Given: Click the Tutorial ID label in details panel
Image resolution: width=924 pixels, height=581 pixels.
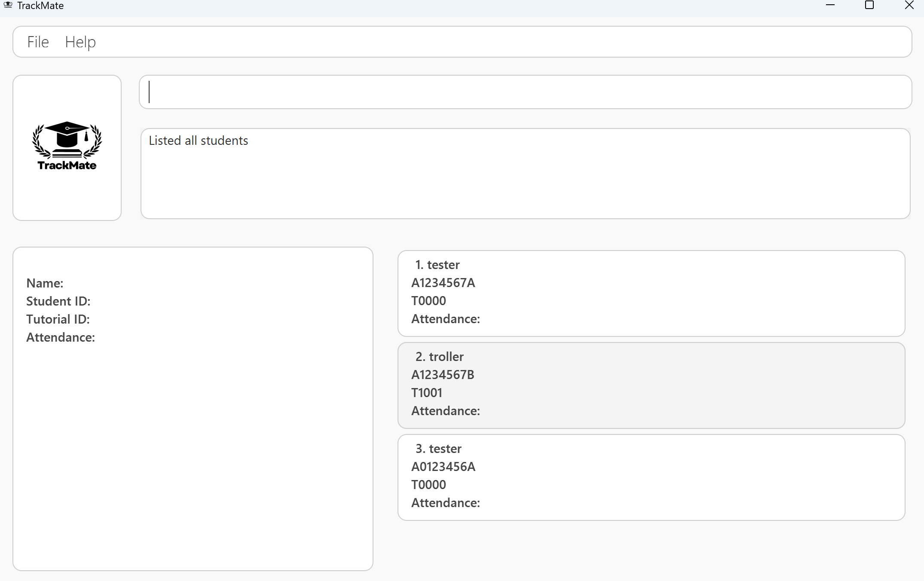Looking at the screenshot, I should (58, 319).
